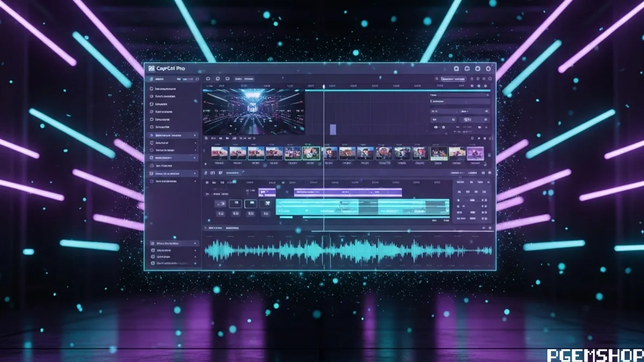Click into the top-right search input field
The height and width of the screenshot is (362, 644).
[x=453, y=79]
